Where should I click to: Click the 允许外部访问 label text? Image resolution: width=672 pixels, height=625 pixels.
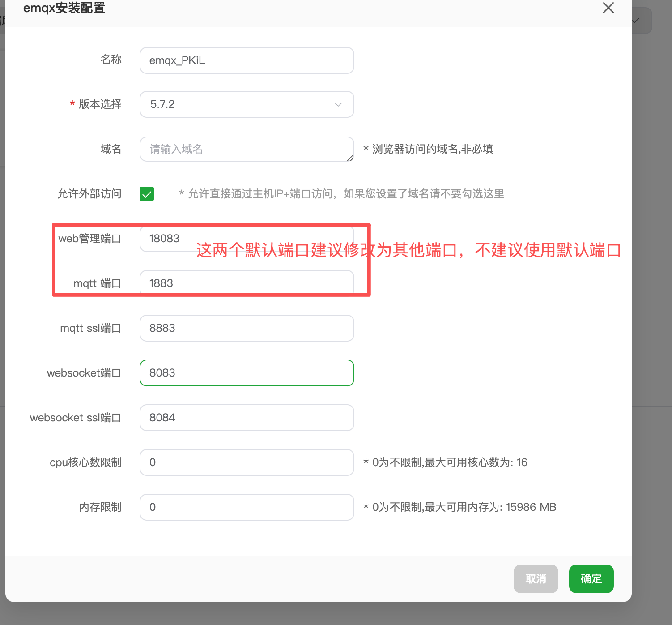pos(89,194)
